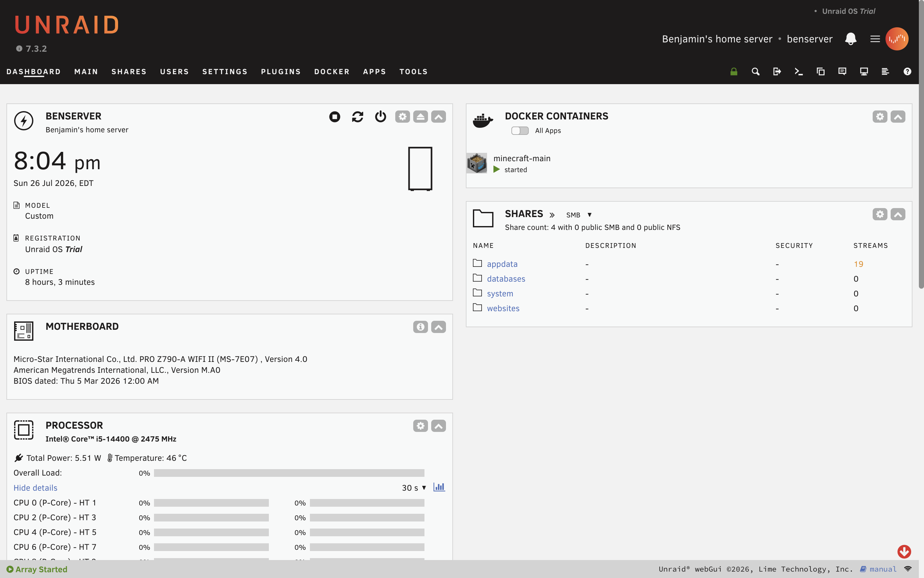Click the Overall Load progress bar
The width and height of the screenshot is (924, 578).
point(289,473)
